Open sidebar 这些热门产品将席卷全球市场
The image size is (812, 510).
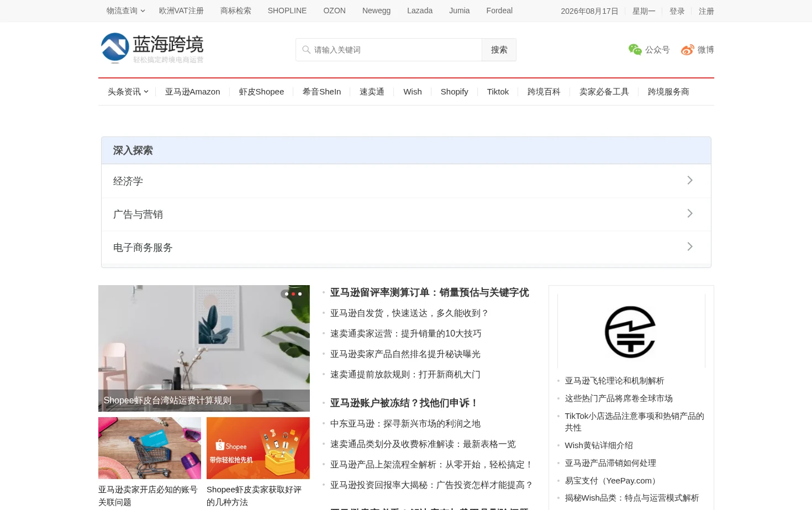619,398
